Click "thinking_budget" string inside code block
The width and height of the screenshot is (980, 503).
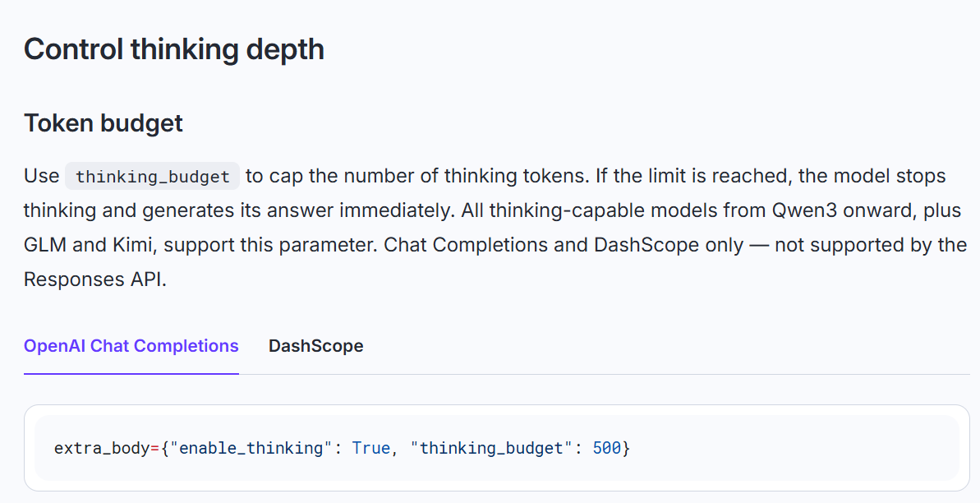491,448
